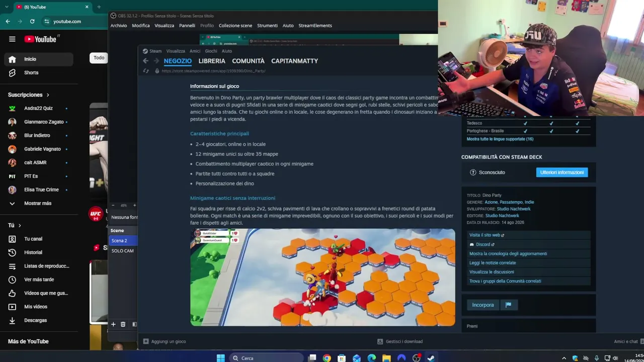Open Blur Indietro channel
The width and height of the screenshot is (644, 362).
click(x=39, y=135)
